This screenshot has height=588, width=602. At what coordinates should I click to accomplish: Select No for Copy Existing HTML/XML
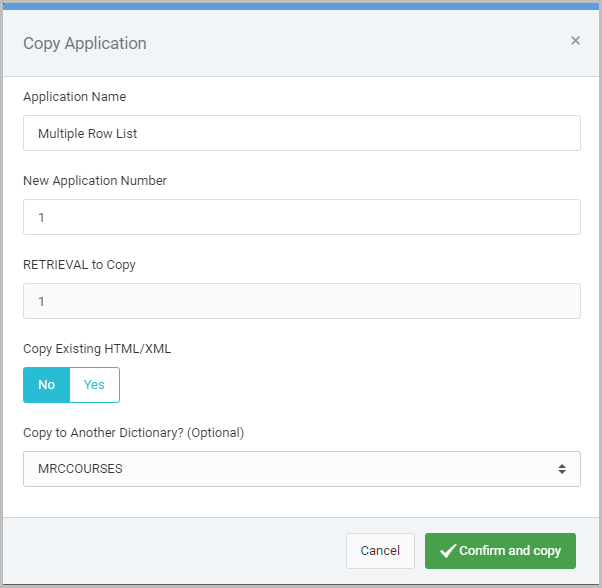click(46, 385)
